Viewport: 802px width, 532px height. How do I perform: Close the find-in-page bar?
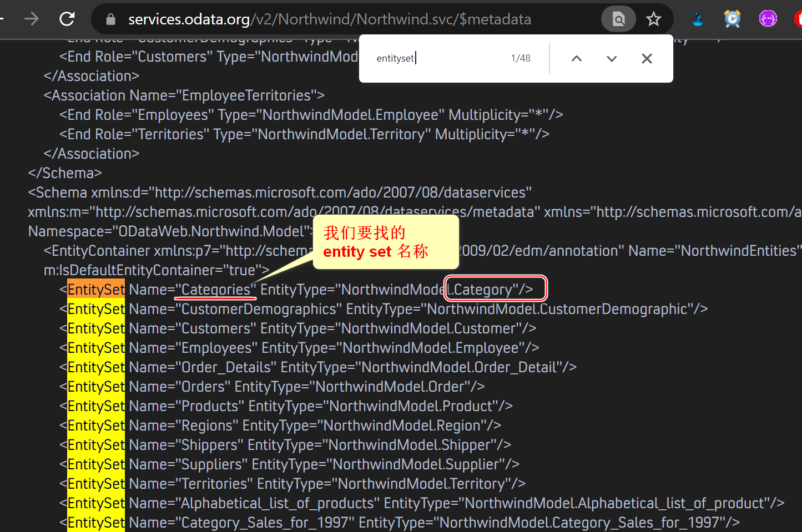pos(647,58)
